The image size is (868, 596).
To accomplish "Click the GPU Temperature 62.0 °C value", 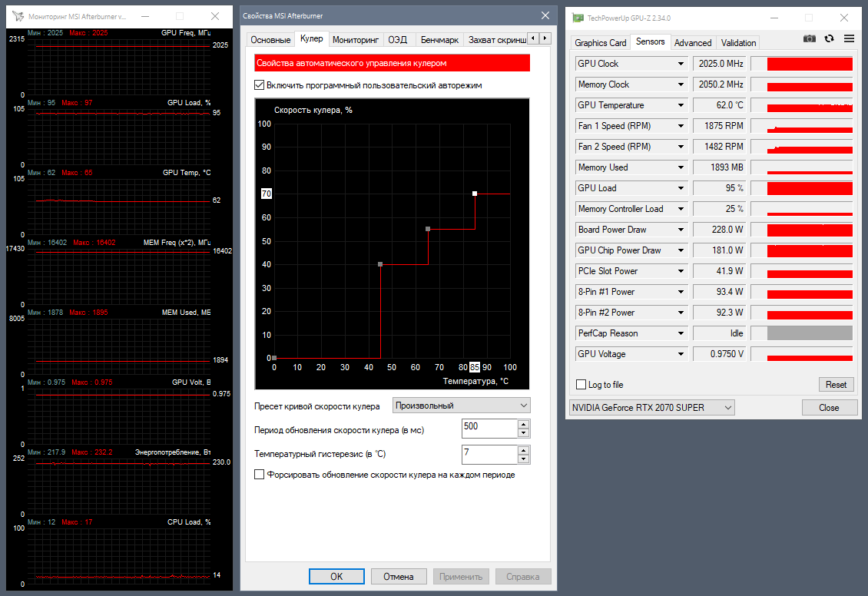I will click(x=719, y=105).
